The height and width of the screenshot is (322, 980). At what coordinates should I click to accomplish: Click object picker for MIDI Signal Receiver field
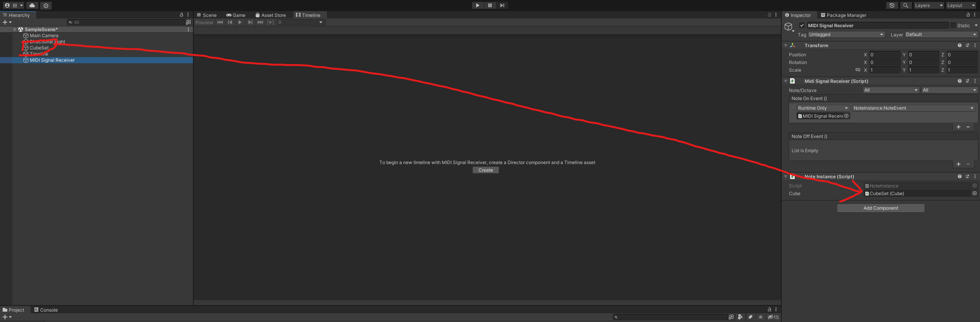tap(846, 116)
